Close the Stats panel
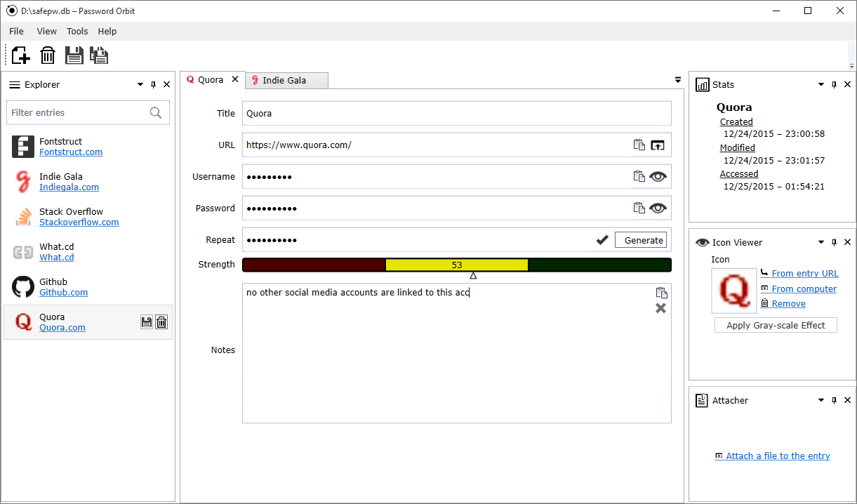Image resolution: width=857 pixels, height=504 pixels. pos(847,85)
